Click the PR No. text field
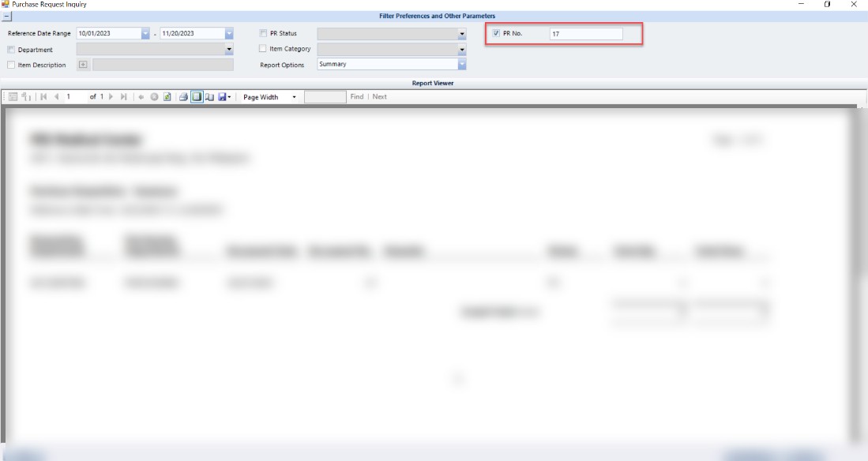 (585, 34)
